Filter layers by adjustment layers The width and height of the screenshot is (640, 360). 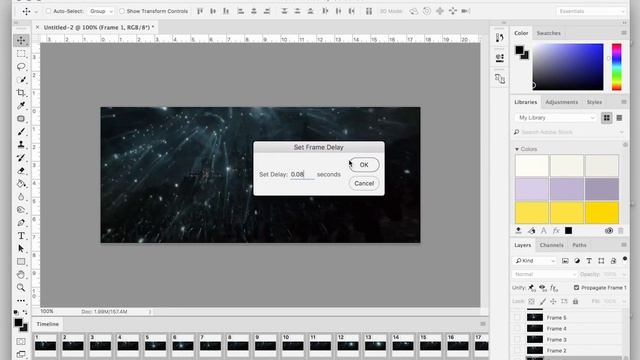coord(577,261)
